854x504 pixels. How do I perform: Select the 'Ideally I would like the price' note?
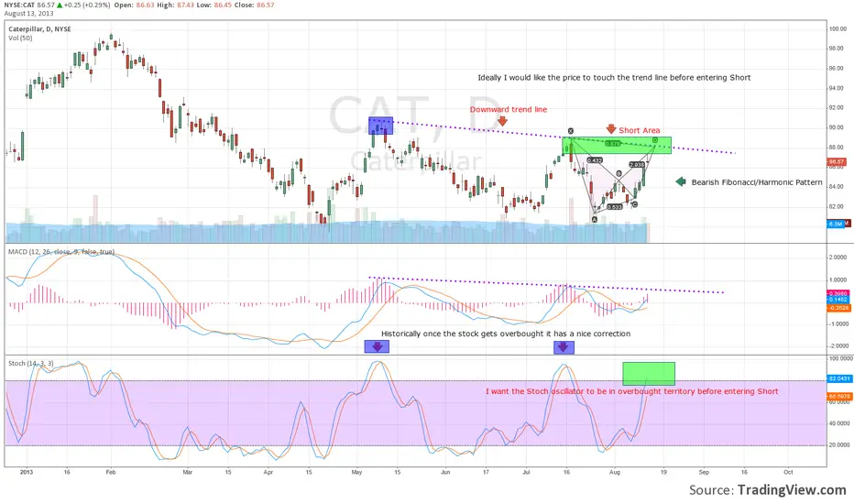[x=614, y=77]
